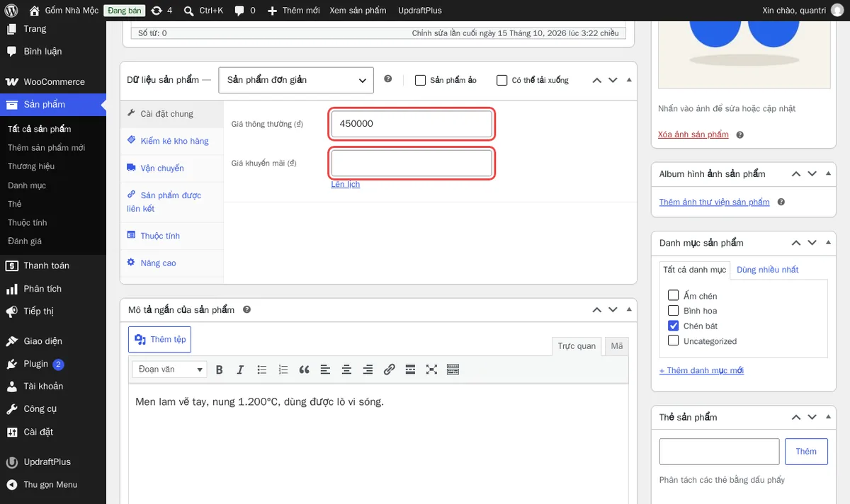Toggle Sản phẩm ảo checkbox
Viewport: 850px width, 504px height.
[x=420, y=80]
